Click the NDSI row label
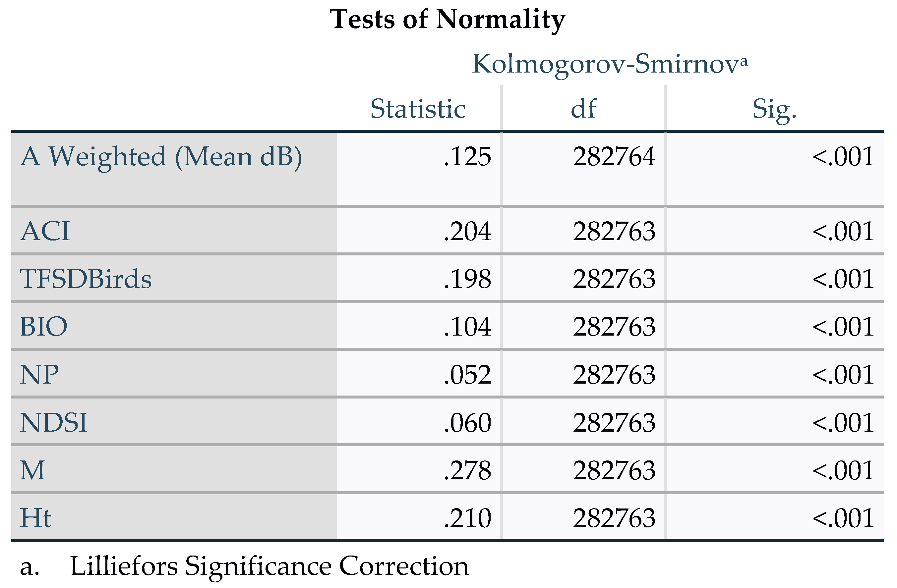 tap(53, 422)
